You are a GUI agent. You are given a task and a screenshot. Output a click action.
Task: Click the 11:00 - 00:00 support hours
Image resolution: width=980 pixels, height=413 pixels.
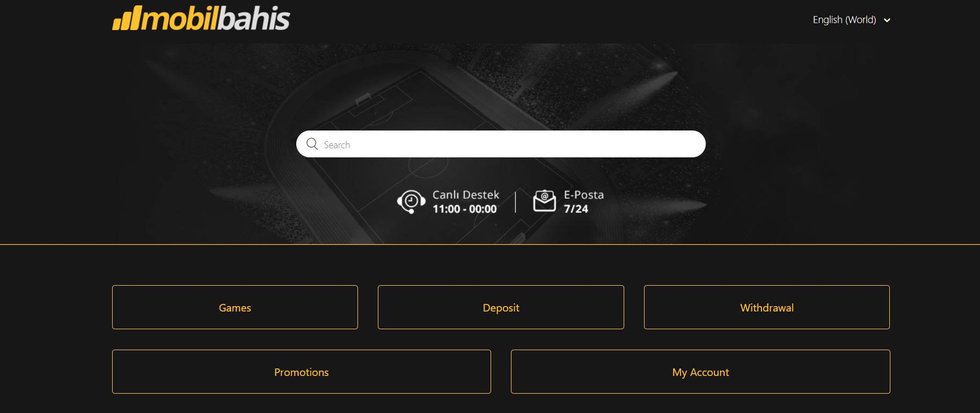point(465,209)
